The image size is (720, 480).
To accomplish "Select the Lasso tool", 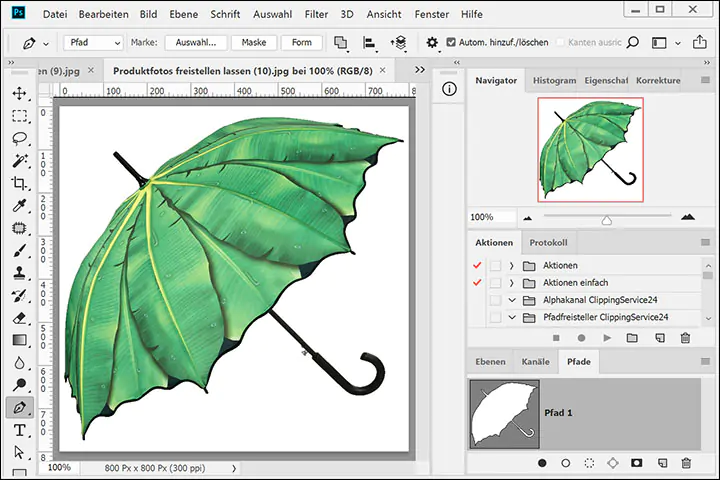I will pos(19,138).
